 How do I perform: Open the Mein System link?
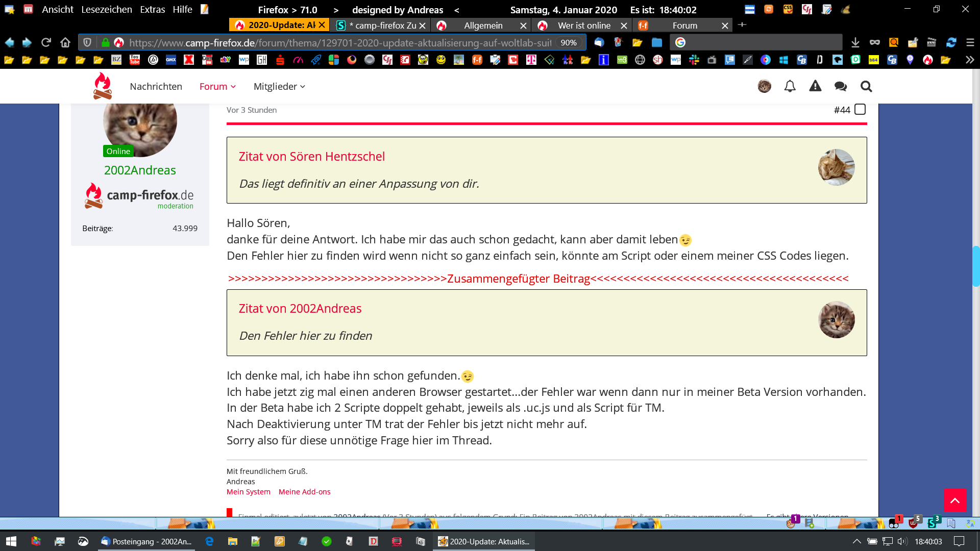pyautogui.click(x=249, y=492)
